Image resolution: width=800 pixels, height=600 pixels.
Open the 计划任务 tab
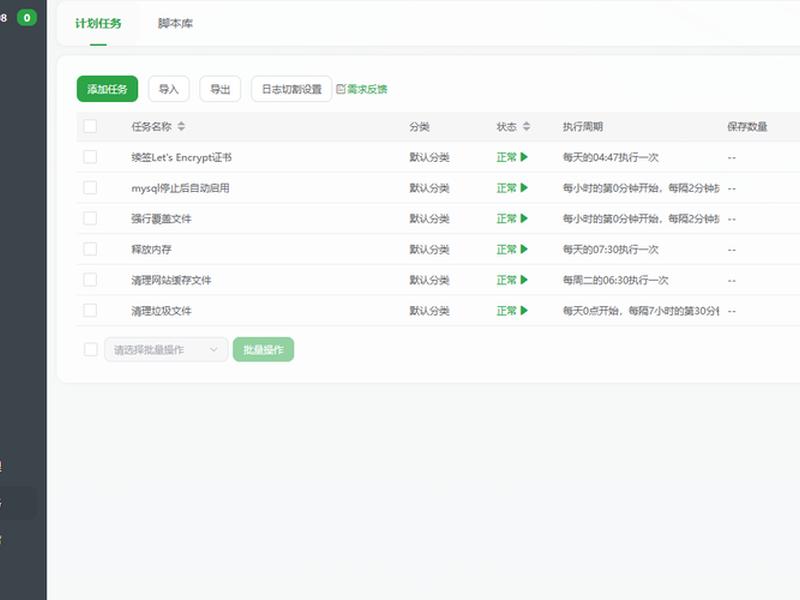click(x=98, y=23)
